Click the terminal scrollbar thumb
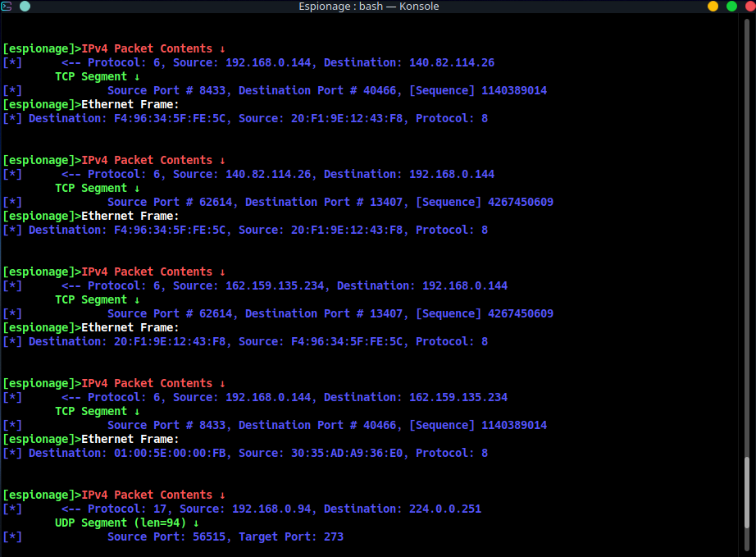756x557 pixels. [x=746, y=503]
